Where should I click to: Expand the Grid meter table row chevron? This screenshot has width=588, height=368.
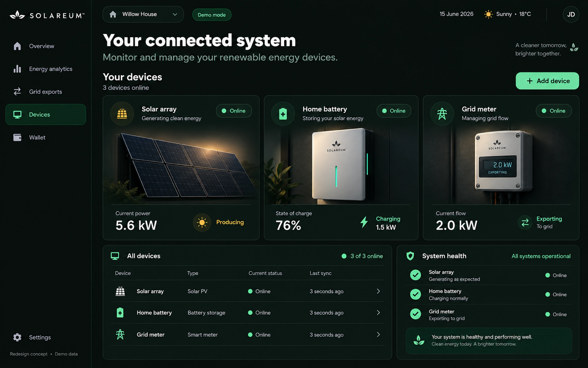[x=378, y=334]
